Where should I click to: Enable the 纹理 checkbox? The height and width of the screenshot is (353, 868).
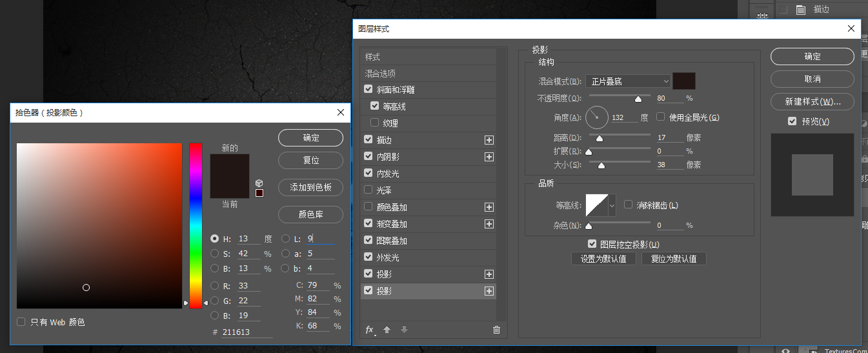point(375,123)
